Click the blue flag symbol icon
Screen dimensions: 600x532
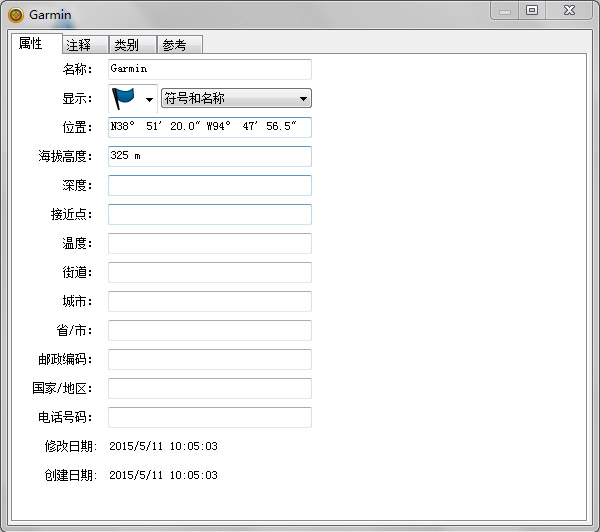point(124,98)
